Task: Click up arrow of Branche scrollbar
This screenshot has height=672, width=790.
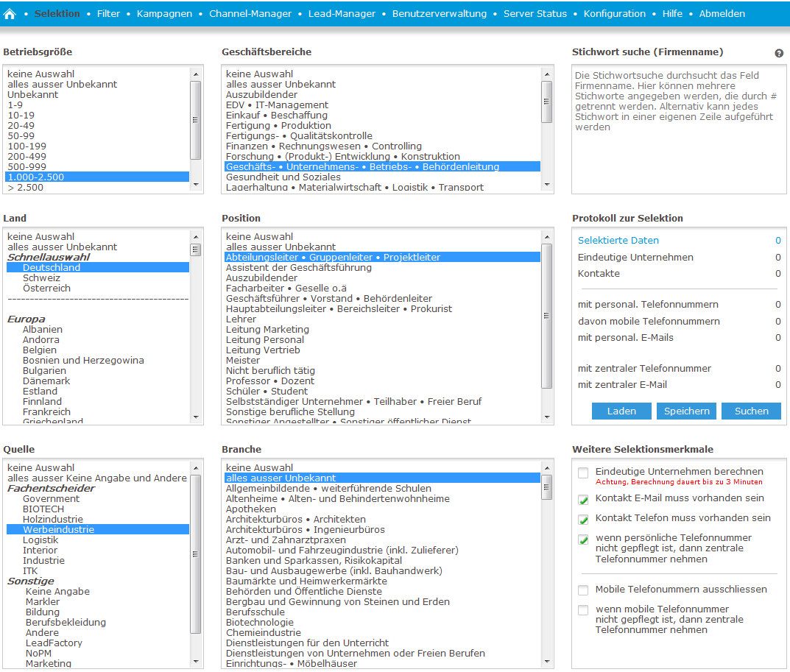Action: coord(546,468)
